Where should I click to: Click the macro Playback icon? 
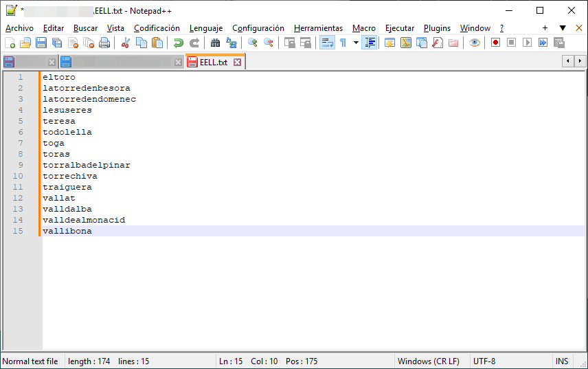[x=528, y=43]
